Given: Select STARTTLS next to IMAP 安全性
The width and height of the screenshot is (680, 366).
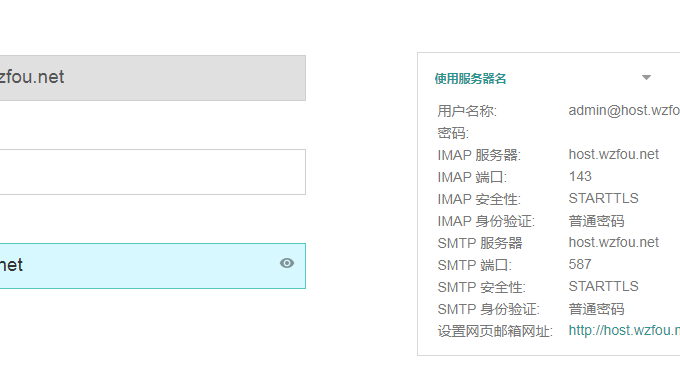Looking at the screenshot, I should pyautogui.click(x=603, y=199).
